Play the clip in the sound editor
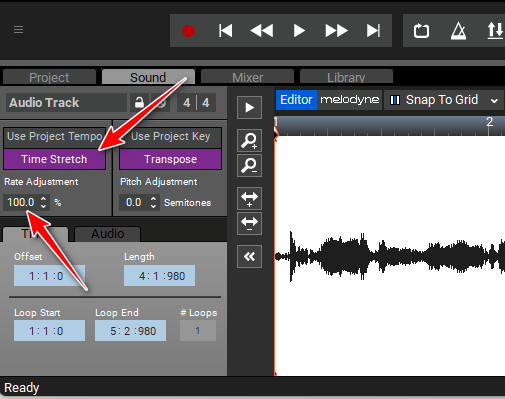 [249, 107]
